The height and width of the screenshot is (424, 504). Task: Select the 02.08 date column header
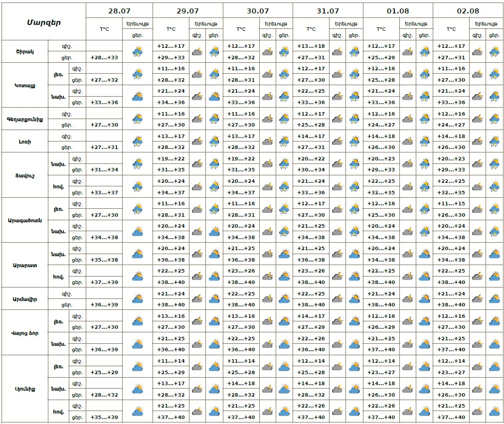click(468, 10)
